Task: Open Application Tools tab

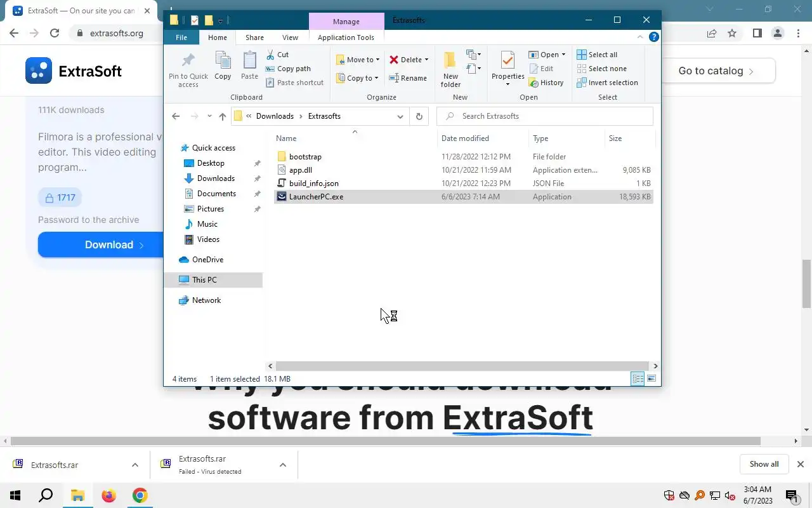Action: [x=346, y=37]
